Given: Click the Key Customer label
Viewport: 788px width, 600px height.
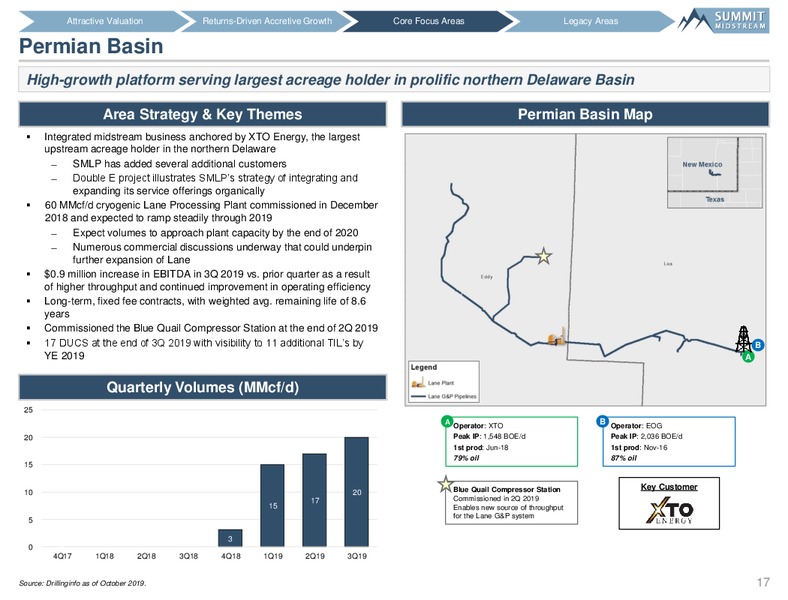Looking at the screenshot, I should (669, 487).
